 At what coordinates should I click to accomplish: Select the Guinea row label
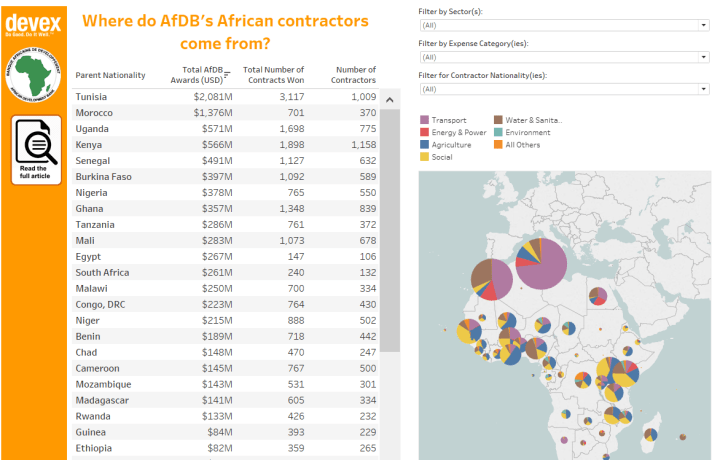coord(90,432)
